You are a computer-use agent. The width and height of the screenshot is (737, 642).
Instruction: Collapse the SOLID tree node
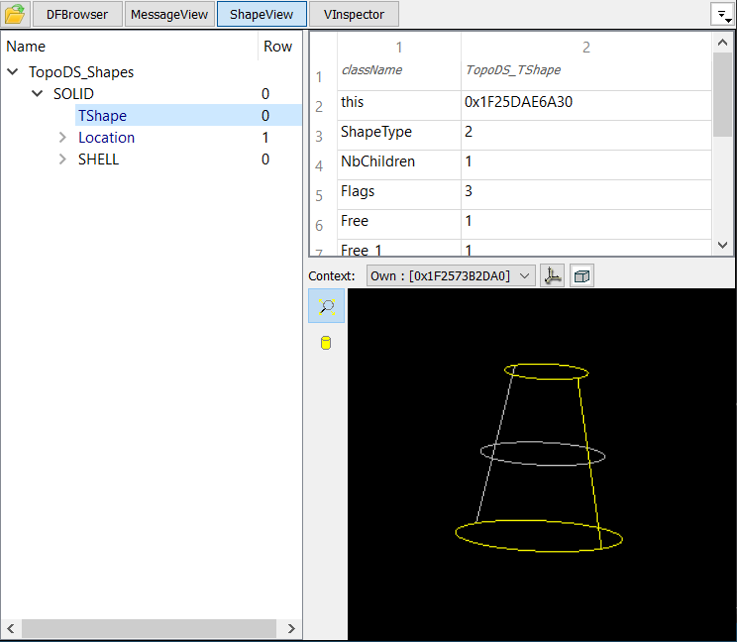click(x=38, y=94)
